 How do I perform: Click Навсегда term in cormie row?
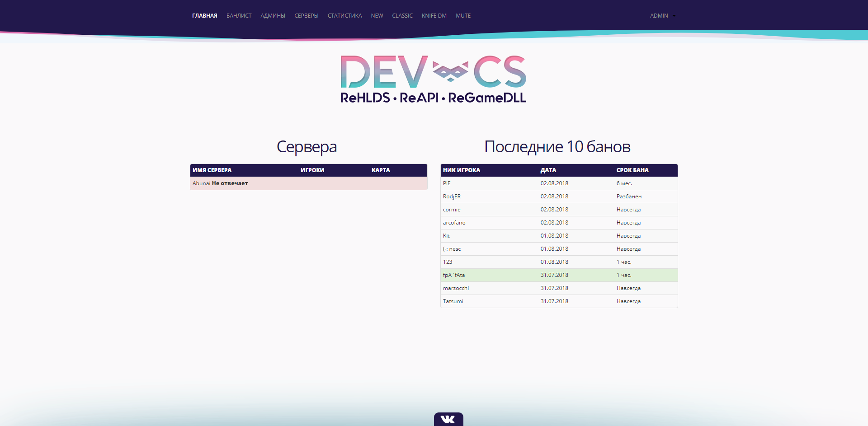coord(628,210)
